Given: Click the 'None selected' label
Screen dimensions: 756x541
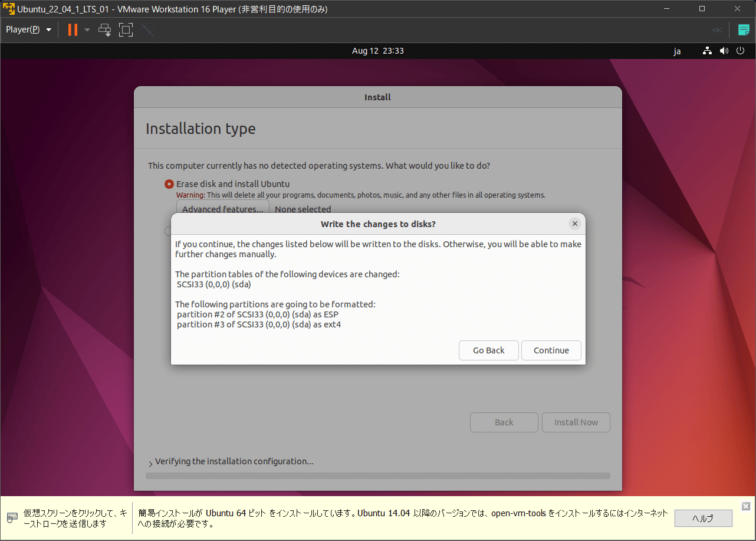Looking at the screenshot, I should tap(303, 209).
